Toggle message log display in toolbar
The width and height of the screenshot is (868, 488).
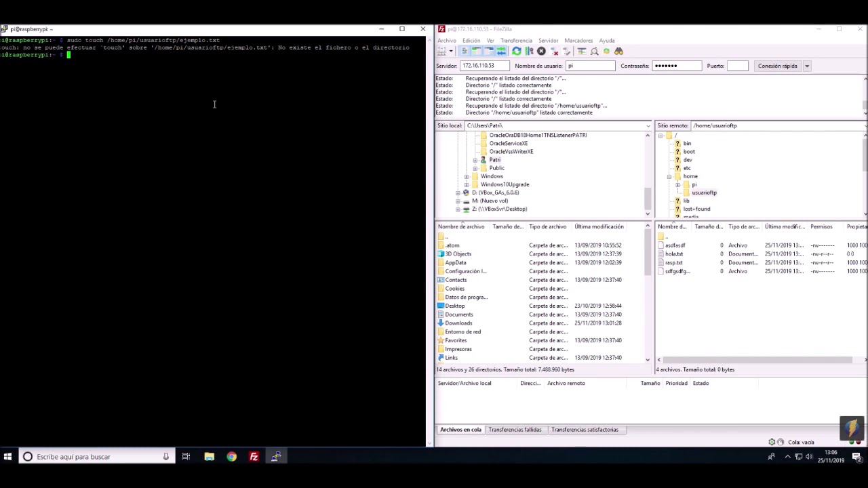[x=465, y=51]
